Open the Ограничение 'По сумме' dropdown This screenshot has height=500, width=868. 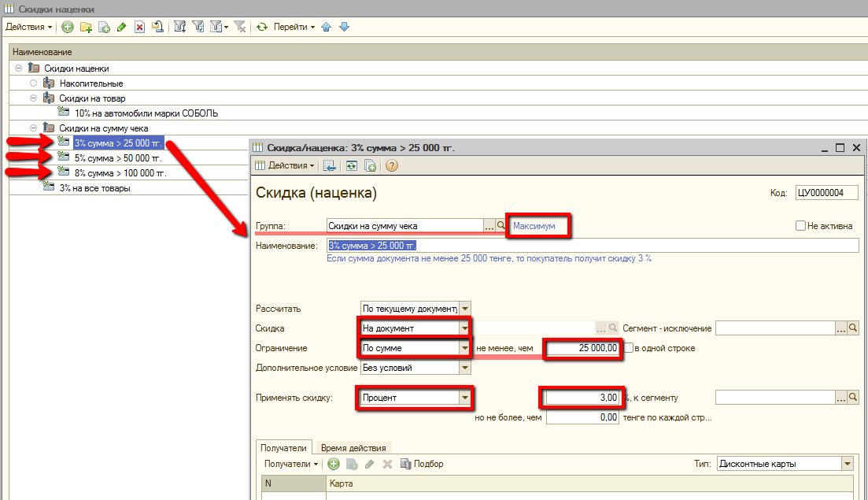465,348
